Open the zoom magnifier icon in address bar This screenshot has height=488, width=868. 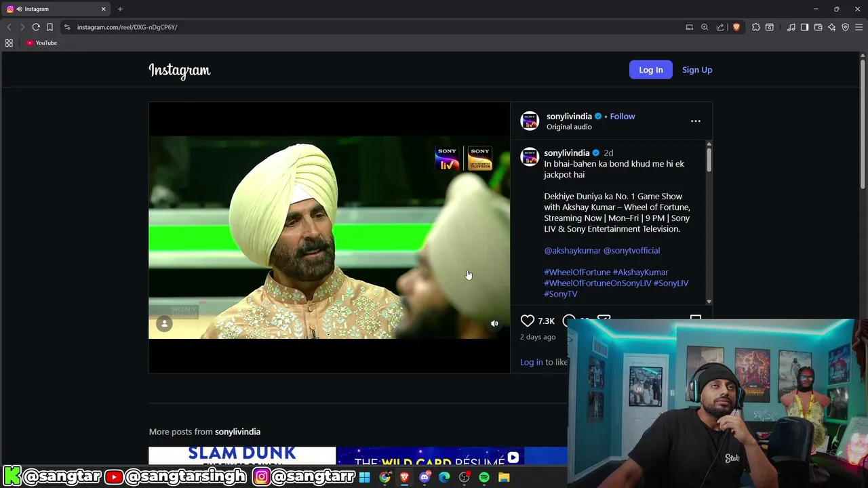tap(705, 27)
